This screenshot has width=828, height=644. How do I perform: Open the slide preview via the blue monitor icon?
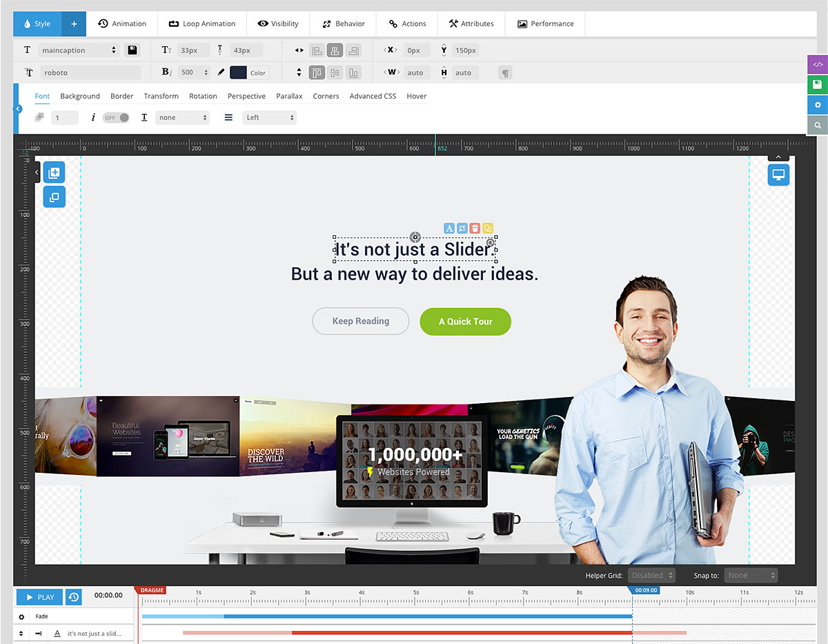[x=778, y=175]
